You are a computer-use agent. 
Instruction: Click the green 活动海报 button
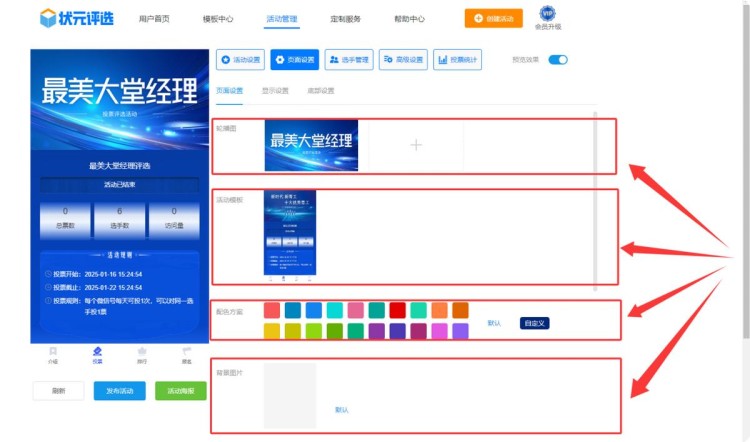tap(181, 391)
